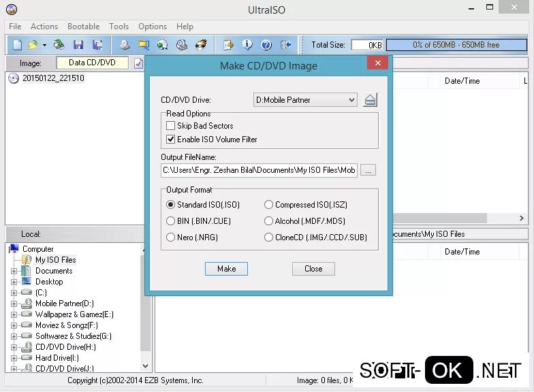Viewport: 534px width, 392px height.
Task: Click the 0% of 650MB capacity bar
Action: click(456, 45)
